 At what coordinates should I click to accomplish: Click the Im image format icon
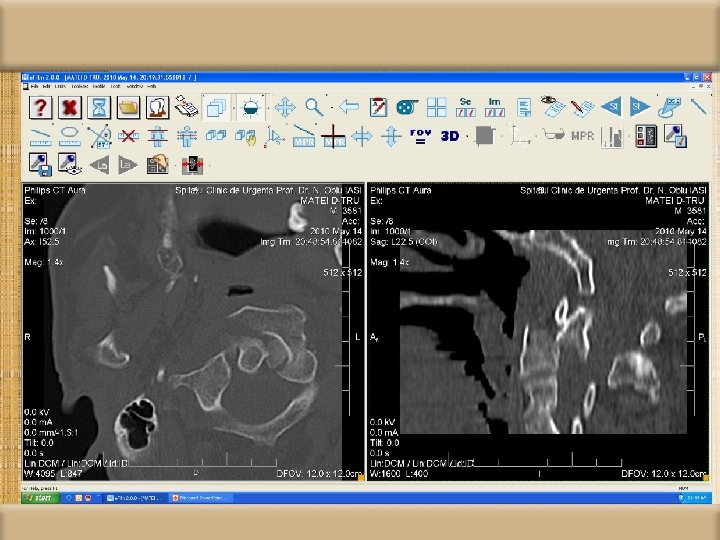pyautogui.click(x=495, y=107)
